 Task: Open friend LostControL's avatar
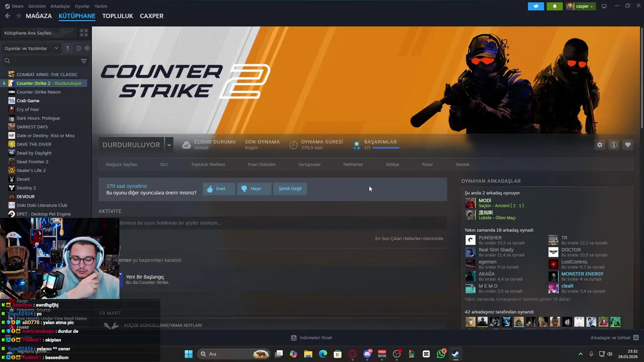553,264
